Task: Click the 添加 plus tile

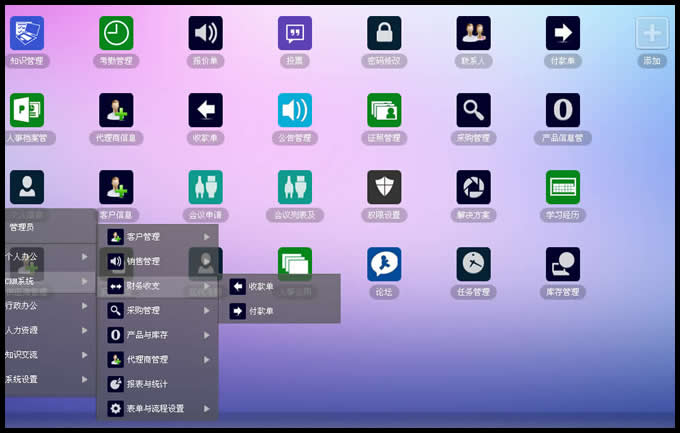Action: pyautogui.click(x=652, y=33)
